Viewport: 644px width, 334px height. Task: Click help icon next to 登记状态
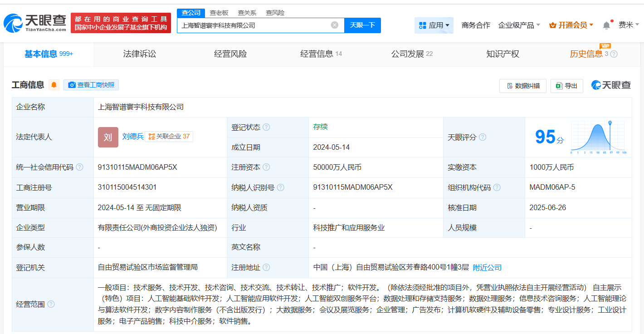[266, 128]
